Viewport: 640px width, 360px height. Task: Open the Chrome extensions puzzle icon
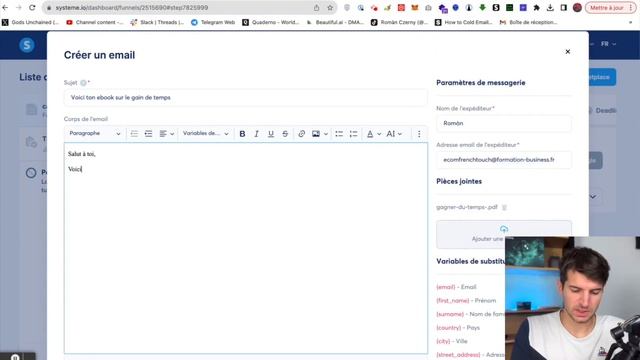pos(536,7)
